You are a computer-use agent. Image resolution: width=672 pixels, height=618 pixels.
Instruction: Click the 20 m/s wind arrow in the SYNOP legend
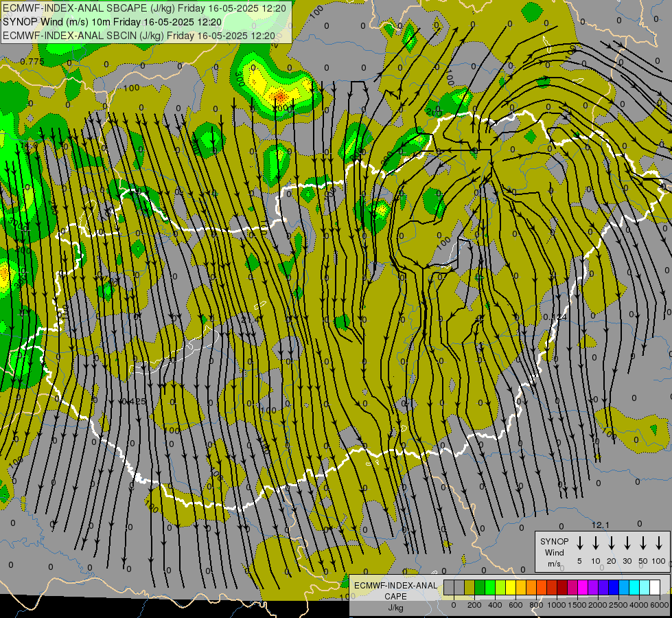click(x=612, y=543)
